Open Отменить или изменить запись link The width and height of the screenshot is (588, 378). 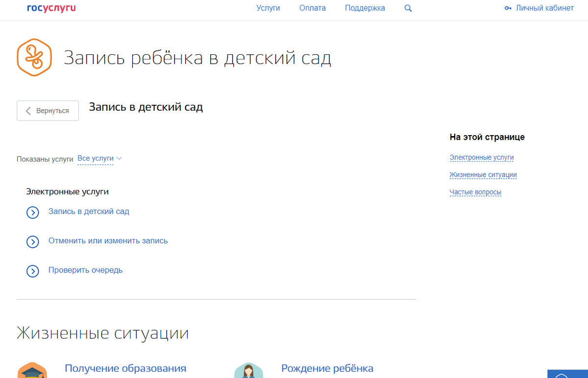108,241
